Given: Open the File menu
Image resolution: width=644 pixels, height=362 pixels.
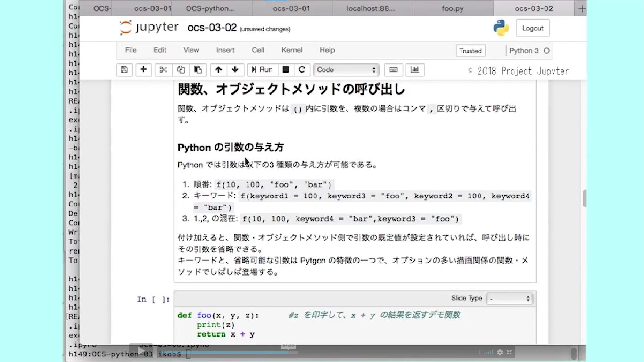Looking at the screenshot, I should pos(130,50).
